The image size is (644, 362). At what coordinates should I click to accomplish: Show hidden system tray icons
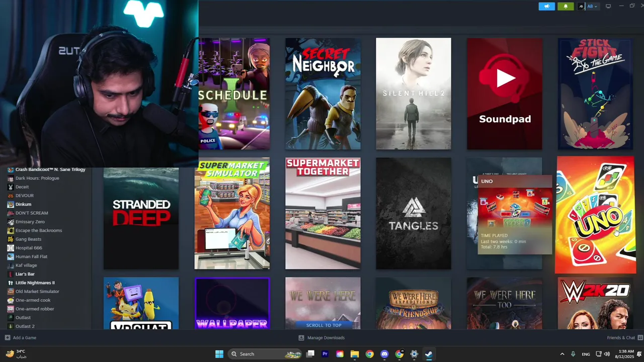(562, 354)
